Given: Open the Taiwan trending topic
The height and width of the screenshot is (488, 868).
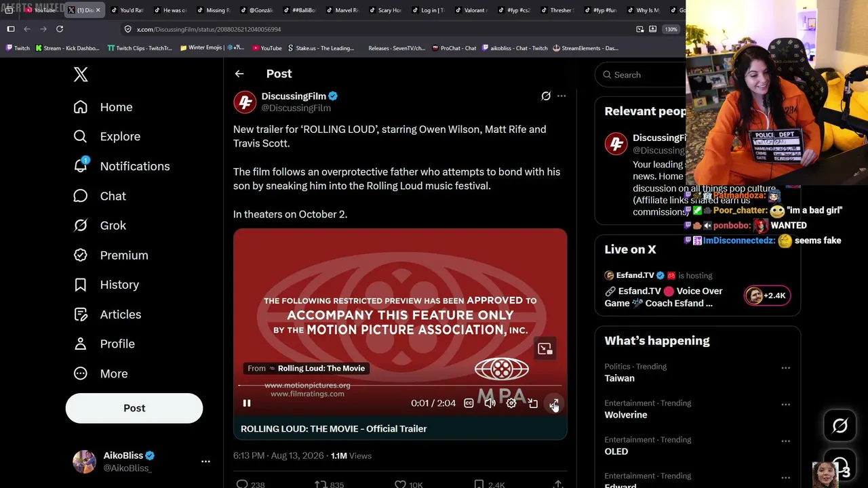Looking at the screenshot, I should point(619,378).
